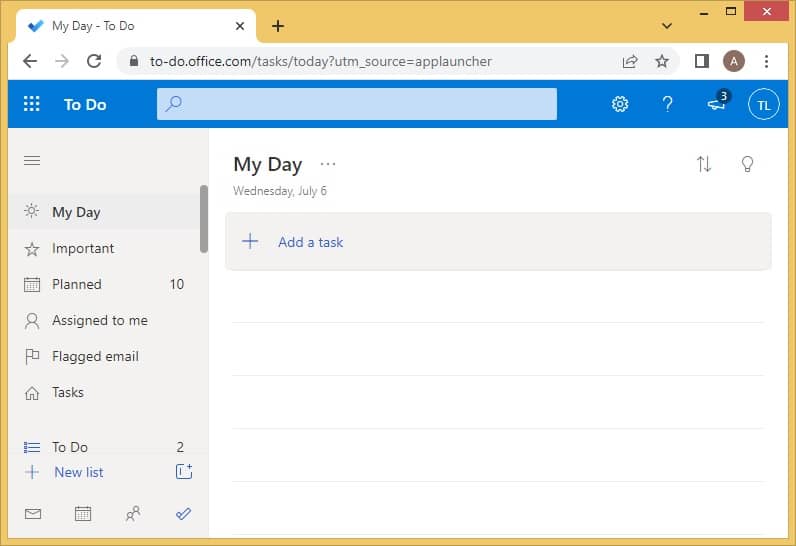Select My Day in the sidebar
The height and width of the screenshot is (546, 796).
coord(104,212)
